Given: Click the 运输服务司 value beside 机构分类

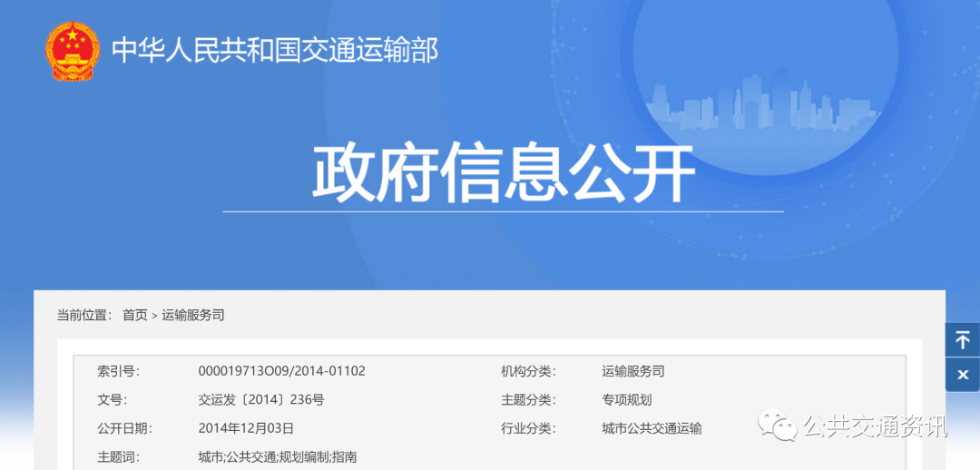Looking at the screenshot, I should [633, 371].
